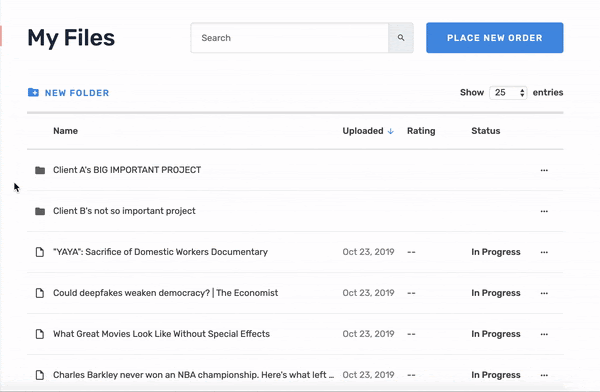Click upload date of What Great Movies file
This screenshot has height=392, width=600.
pos(368,334)
